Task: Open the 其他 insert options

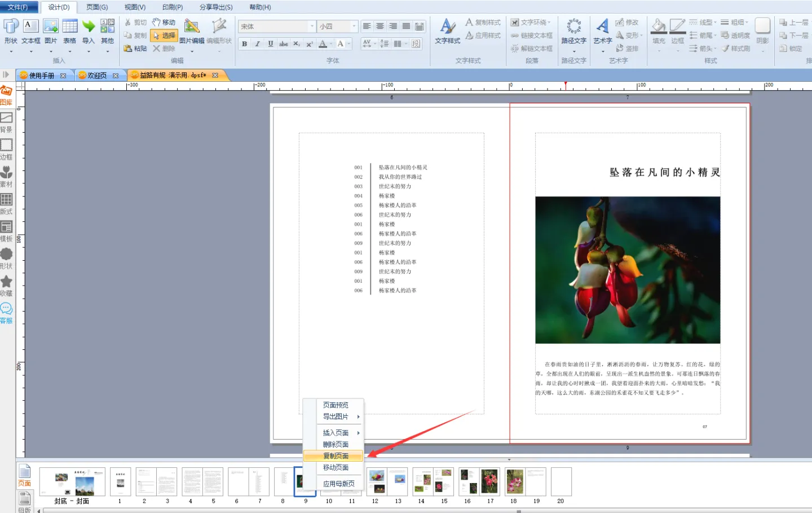Action: (108, 31)
